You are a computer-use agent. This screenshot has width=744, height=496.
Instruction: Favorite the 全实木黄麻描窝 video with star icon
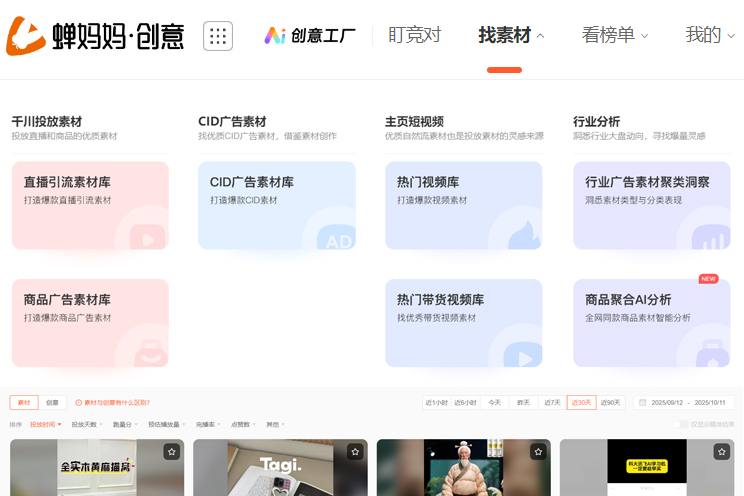click(172, 452)
